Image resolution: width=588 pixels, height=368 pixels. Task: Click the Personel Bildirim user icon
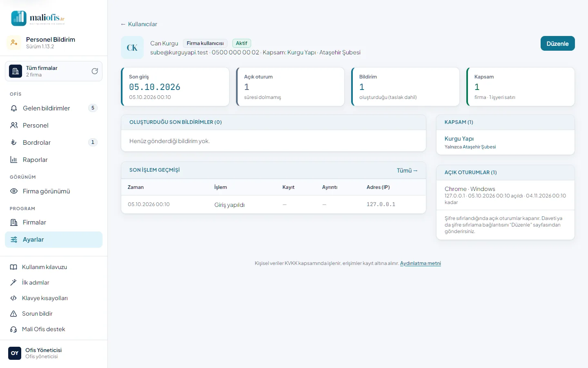(14, 43)
